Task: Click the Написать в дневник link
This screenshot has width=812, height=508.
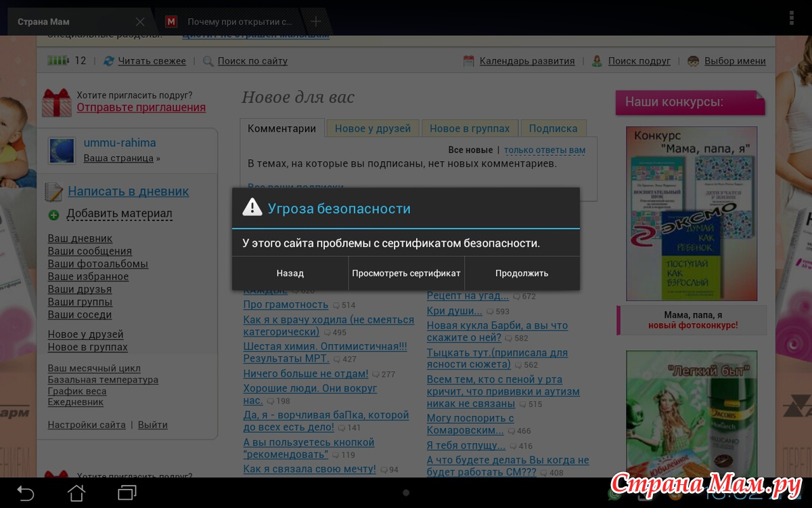Action: pos(129,192)
